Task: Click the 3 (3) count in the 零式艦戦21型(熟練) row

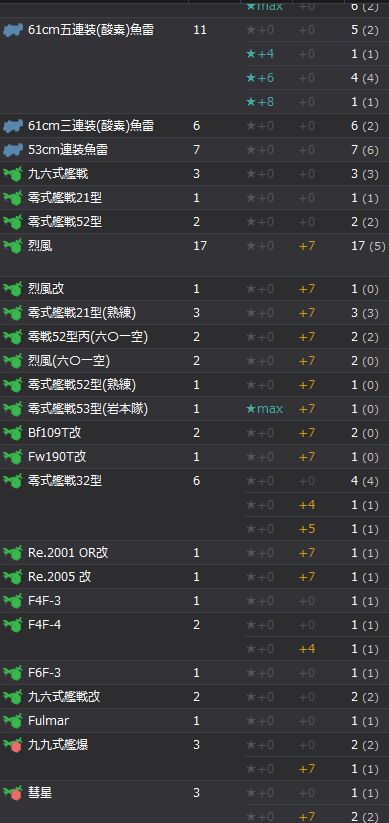Action: (x=365, y=313)
